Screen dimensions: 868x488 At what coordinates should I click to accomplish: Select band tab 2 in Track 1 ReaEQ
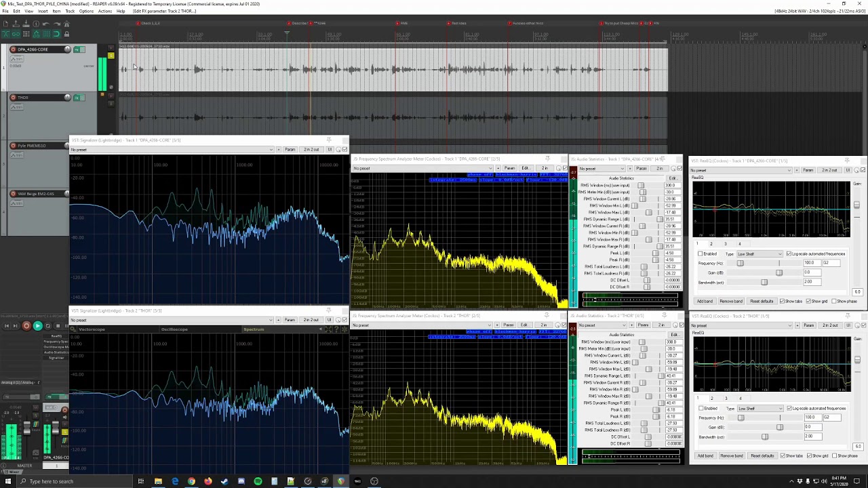tap(711, 244)
